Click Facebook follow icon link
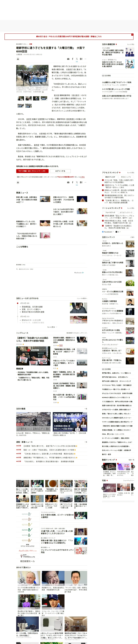 (108, 232)
